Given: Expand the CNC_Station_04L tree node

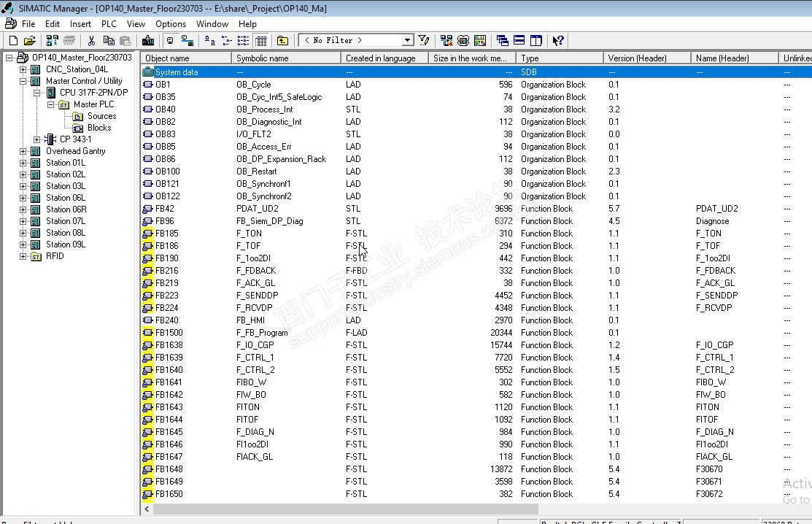Looking at the screenshot, I should pos(23,69).
